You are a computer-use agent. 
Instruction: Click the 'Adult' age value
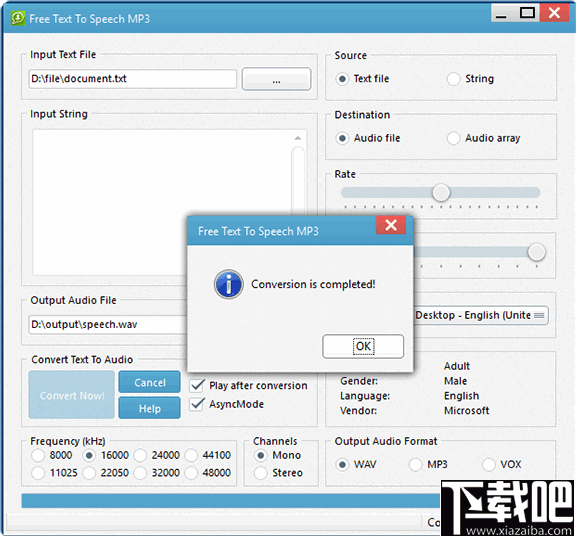pos(457,366)
